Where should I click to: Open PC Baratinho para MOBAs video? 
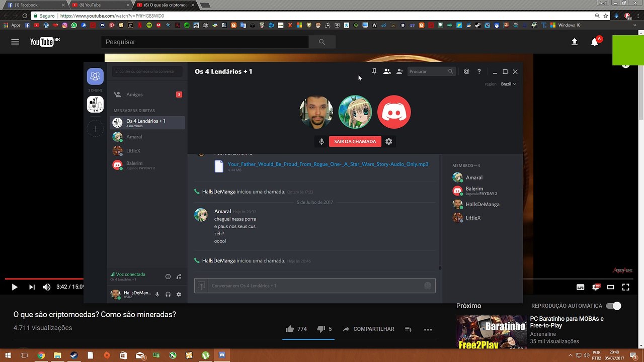567,322
